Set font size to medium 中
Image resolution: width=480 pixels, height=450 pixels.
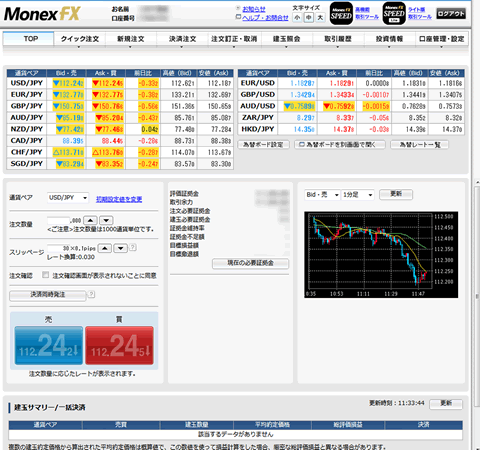point(309,18)
